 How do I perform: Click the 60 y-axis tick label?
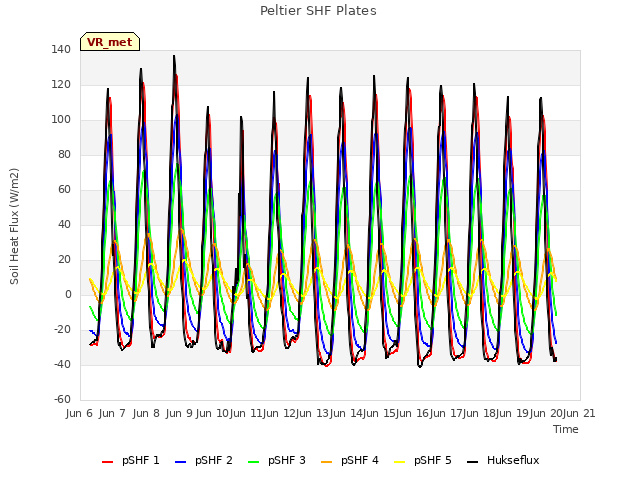64,190
